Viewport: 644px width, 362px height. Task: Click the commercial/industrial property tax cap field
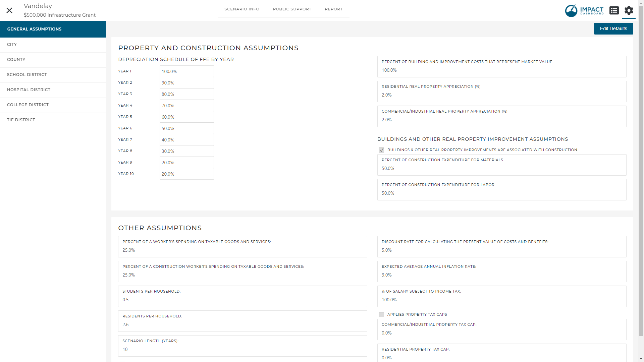(x=502, y=329)
